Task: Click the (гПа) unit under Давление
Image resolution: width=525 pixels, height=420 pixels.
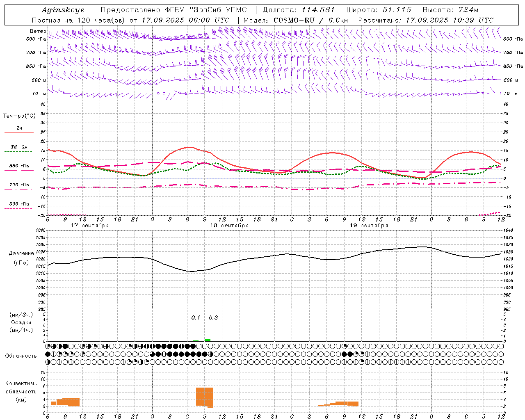Action: point(21,263)
